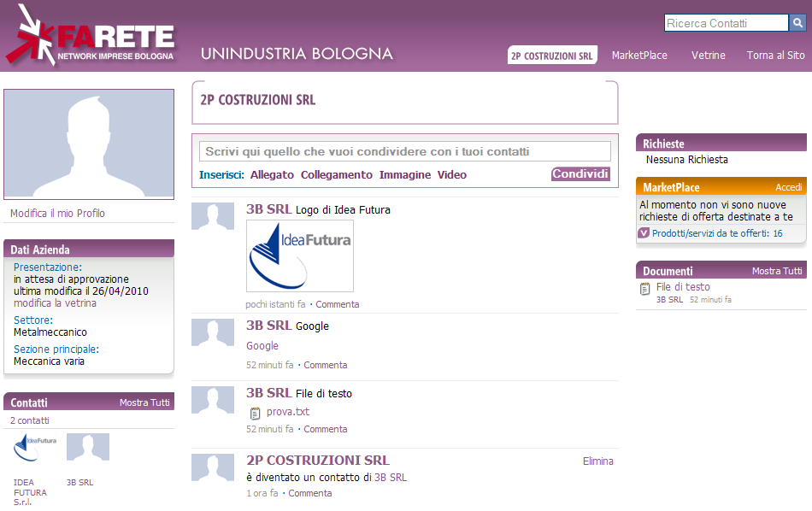This screenshot has height=511, width=812.
Task: Click Elimina on the 2P COSTRUZIONI post
Action: (x=597, y=461)
